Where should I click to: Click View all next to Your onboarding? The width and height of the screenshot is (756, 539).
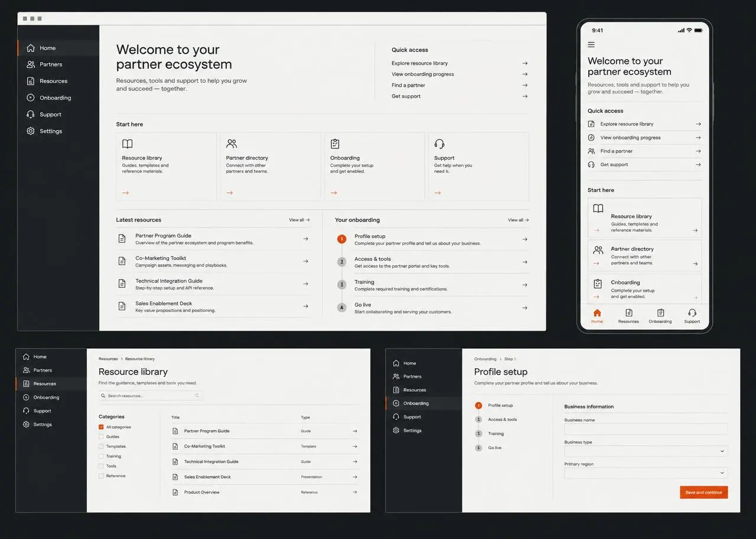coord(519,220)
